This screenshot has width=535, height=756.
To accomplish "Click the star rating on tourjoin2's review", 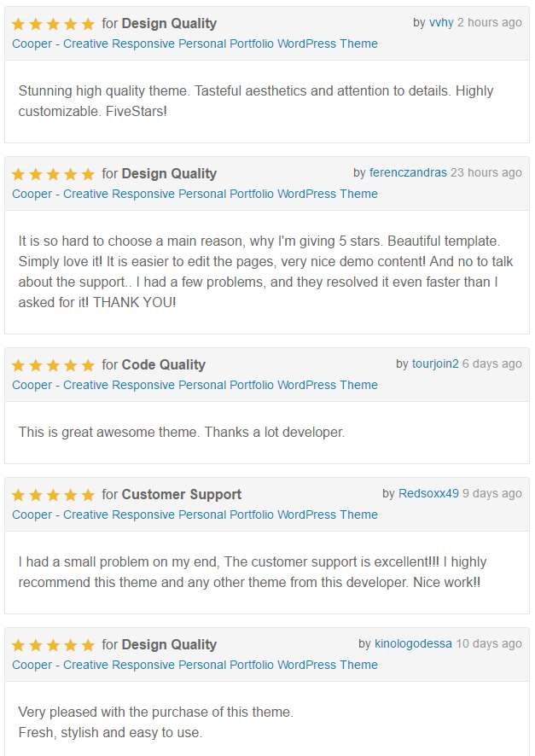I will pos(53,365).
